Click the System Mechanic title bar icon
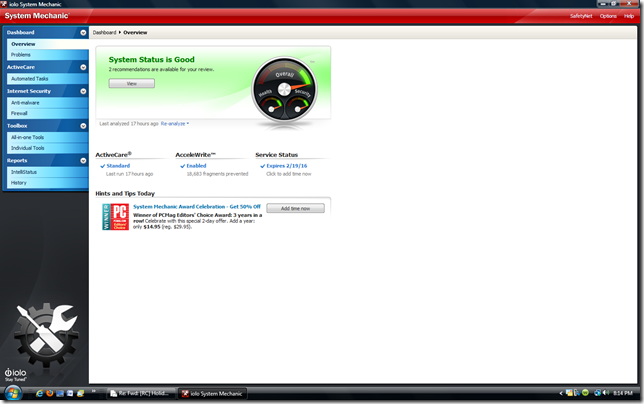Viewport: 644px width, 404px height. 4,4
